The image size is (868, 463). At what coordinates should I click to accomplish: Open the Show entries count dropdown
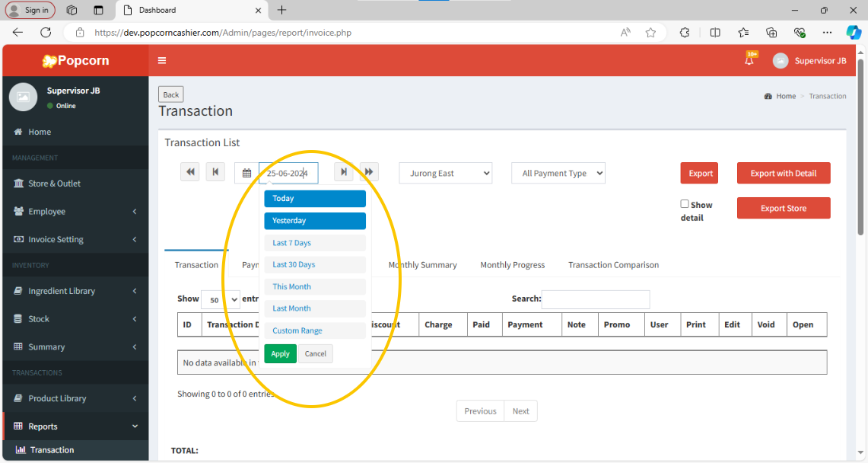[x=221, y=299]
